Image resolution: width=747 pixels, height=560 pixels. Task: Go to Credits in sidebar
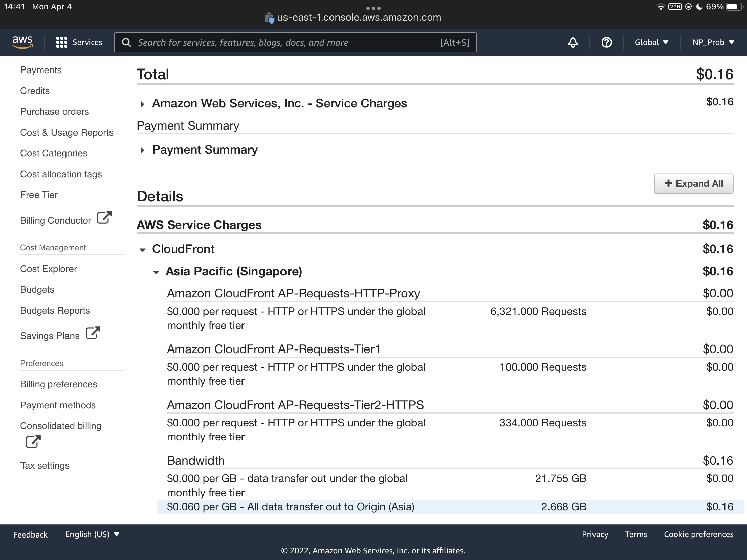(35, 91)
